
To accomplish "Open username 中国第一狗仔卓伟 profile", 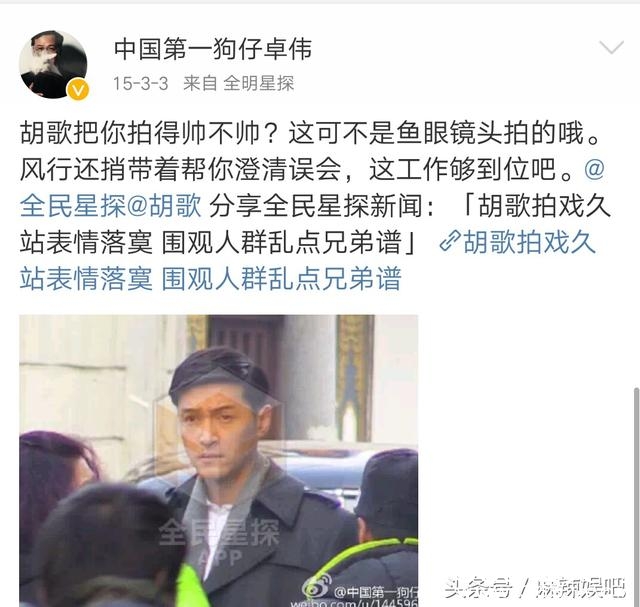I will click(213, 49).
